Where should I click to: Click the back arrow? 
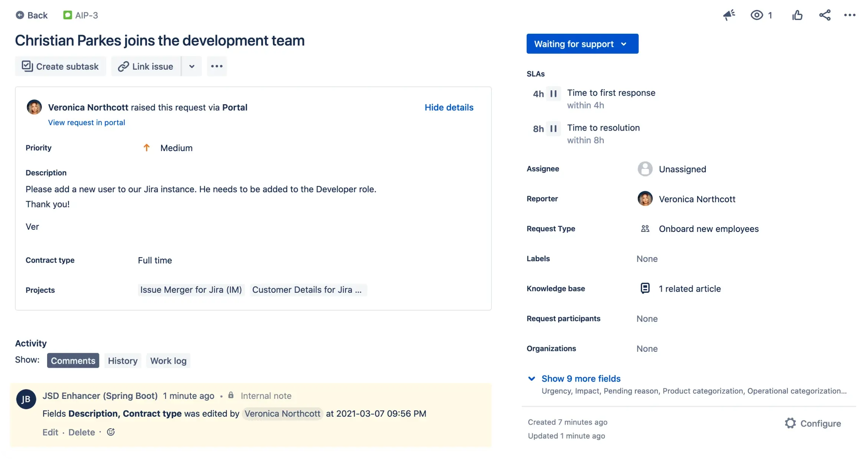[x=20, y=15]
